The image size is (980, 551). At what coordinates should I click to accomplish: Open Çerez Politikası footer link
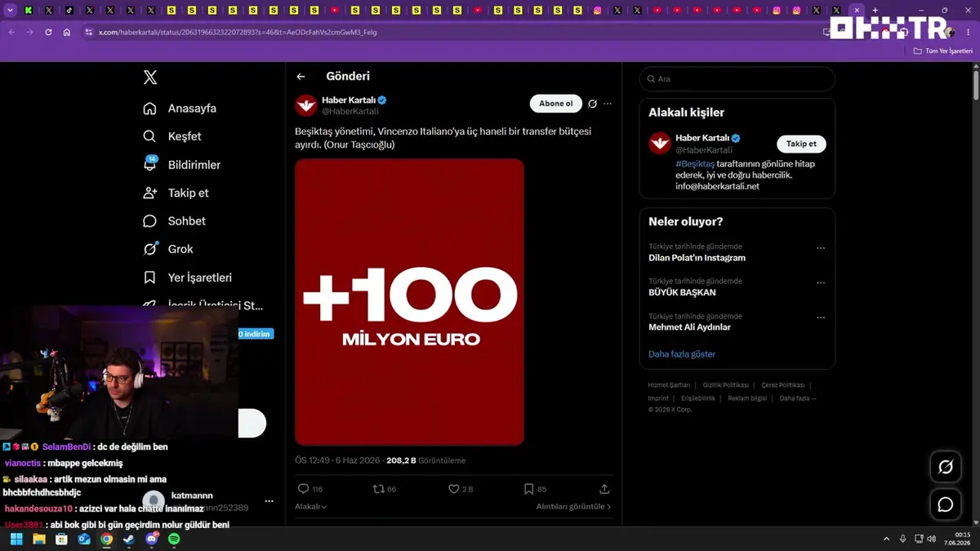coord(783,385)
